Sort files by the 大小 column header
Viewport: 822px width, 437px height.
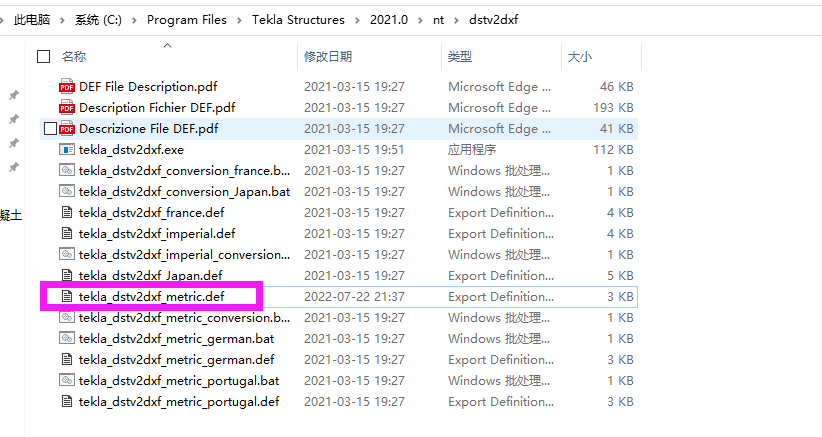(580, 57)
